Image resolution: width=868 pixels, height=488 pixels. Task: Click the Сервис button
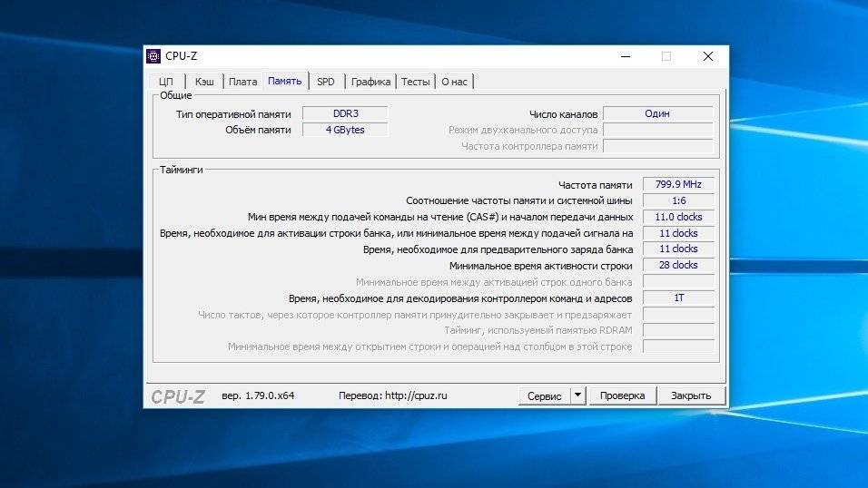544,396
